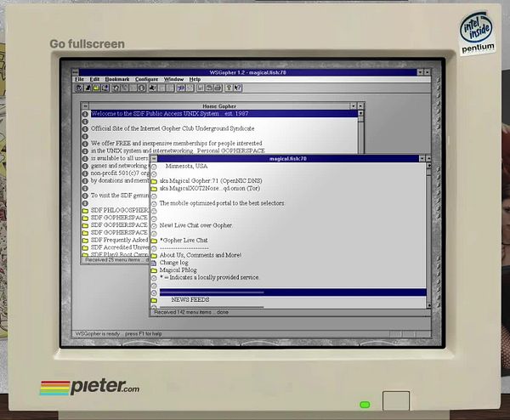Click the magical.fish:70 child window title bar

[x=288, y=159]
